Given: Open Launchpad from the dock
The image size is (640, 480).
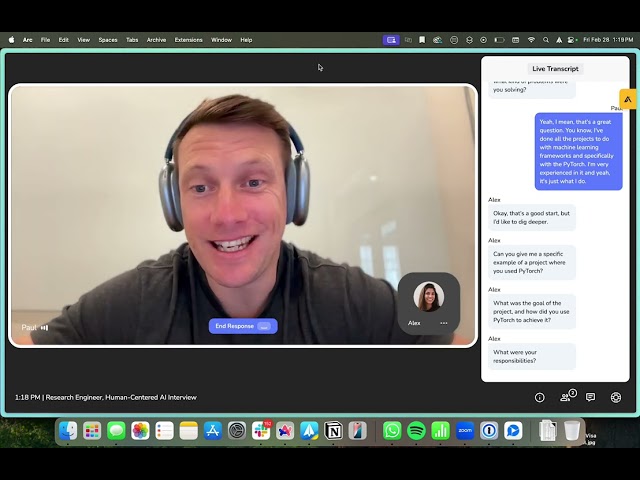Looking at the screenshot, I should 92,431.
